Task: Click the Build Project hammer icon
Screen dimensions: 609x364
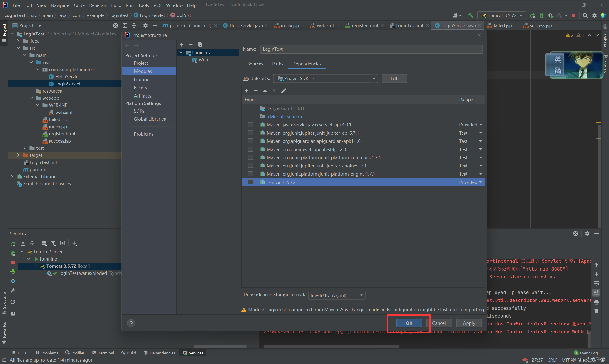Action: click(470, 15)
